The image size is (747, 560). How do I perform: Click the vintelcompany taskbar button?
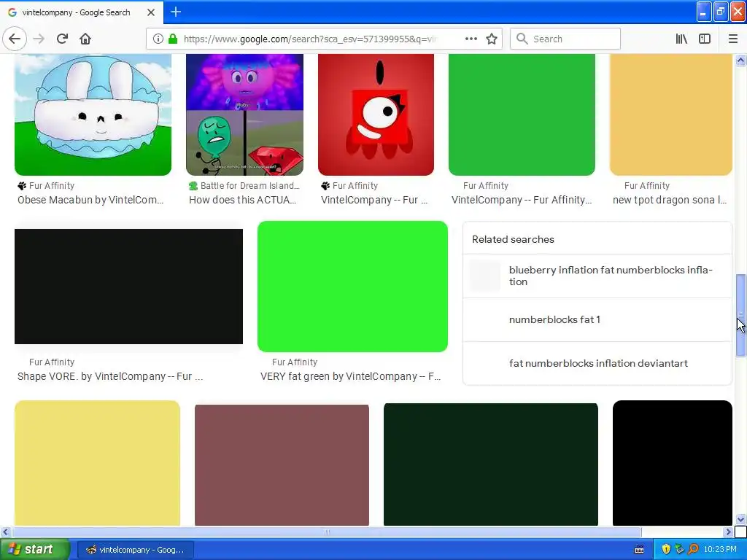136,550
